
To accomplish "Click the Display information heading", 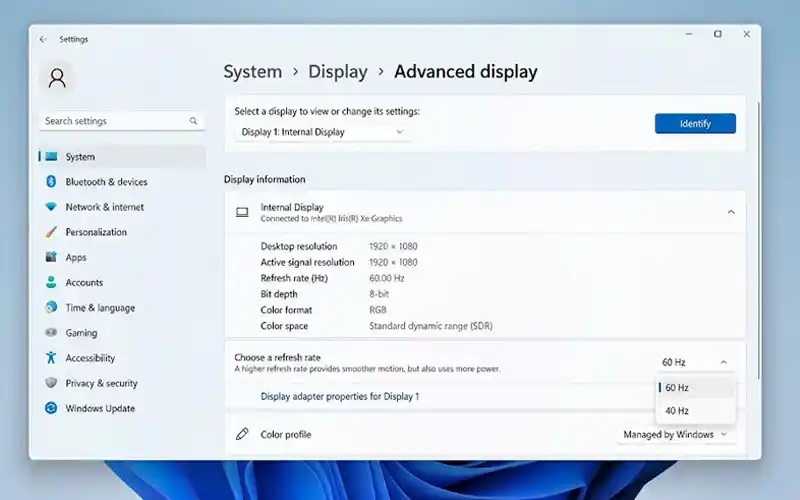I will [264, 180].
